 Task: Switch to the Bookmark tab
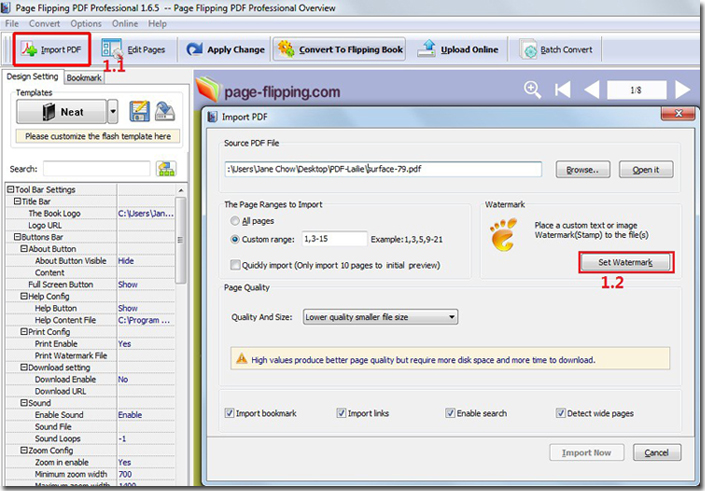coord(84,78)
